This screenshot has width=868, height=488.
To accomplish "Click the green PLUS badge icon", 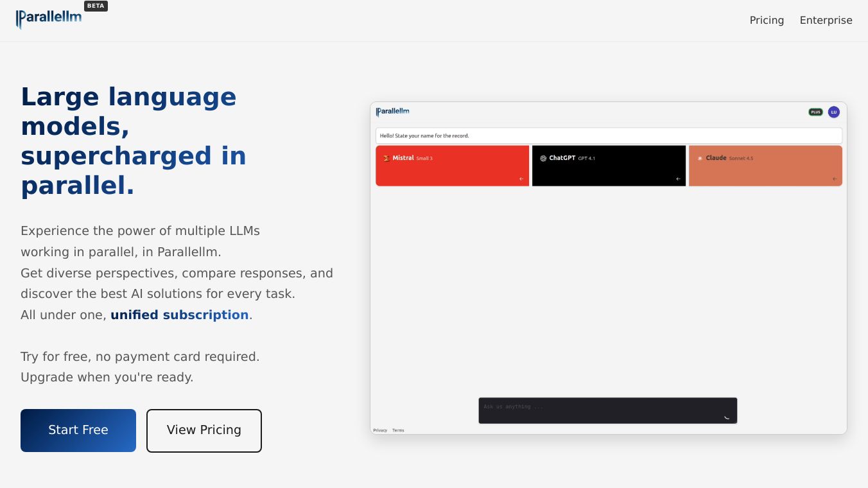I will 815,112.
